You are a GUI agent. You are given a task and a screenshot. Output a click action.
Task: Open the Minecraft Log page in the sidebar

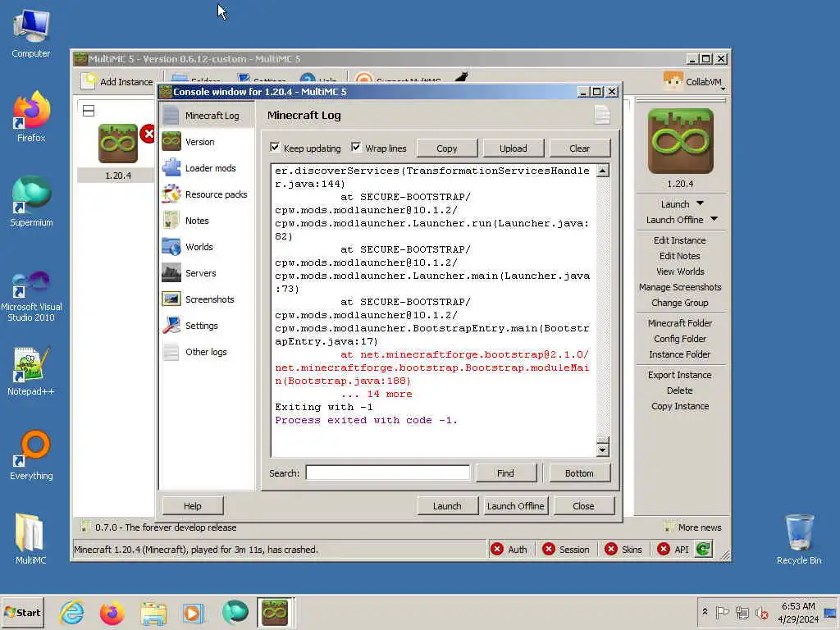(206, 116)
